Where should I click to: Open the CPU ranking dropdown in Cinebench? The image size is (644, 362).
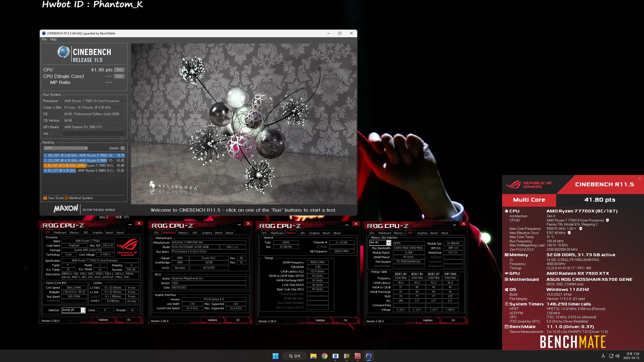pyautogui.click(x=66, y=148)
